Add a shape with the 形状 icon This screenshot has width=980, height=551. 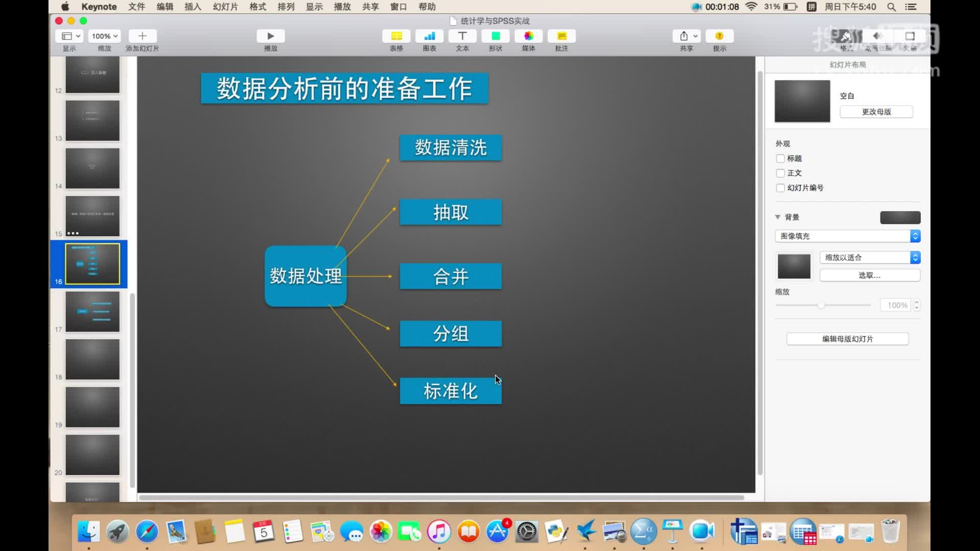[495, 36]
